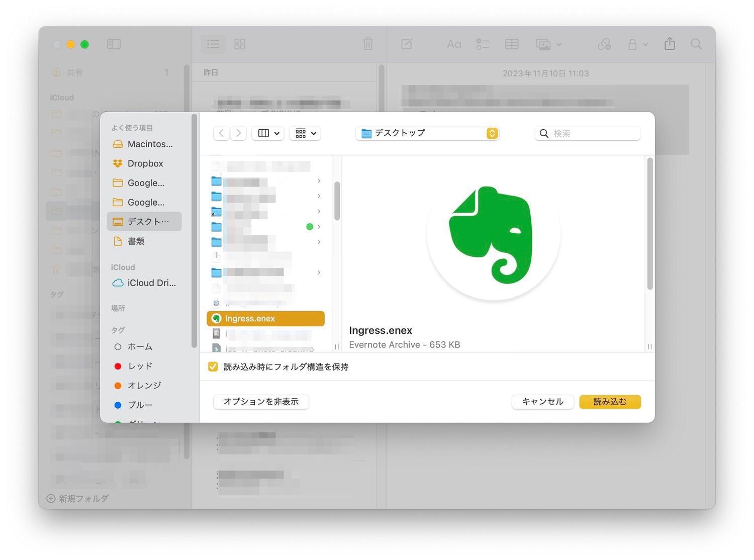Viewport: 754px width, 560px height.
Task: Click the Notes search magnifier icon
Action: pos(696,44)
